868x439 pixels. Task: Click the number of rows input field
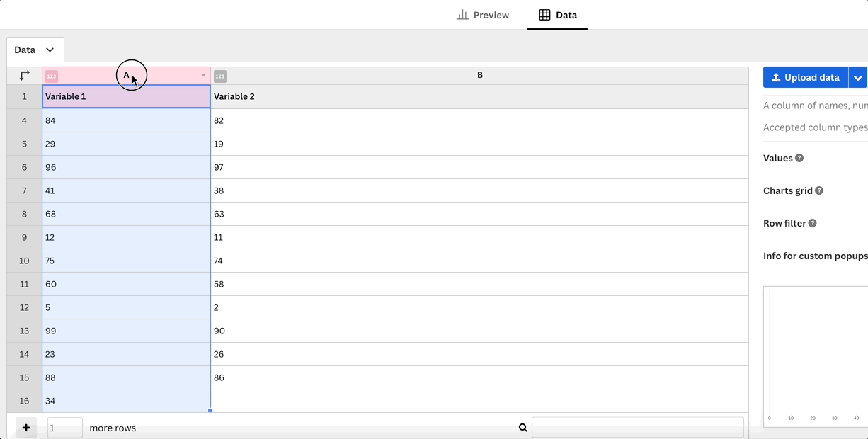pyautogui.click(x=64, y=428)
